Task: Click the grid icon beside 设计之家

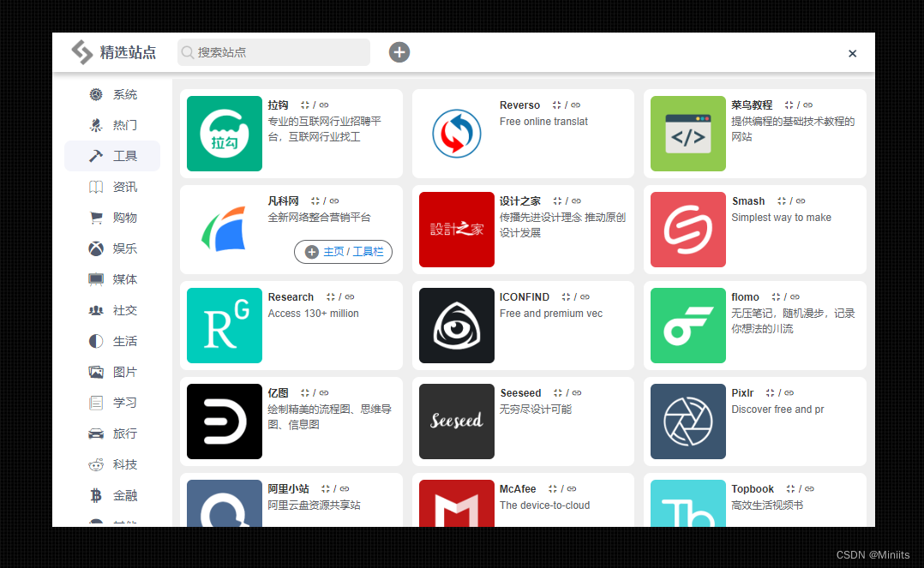Action: (557, 201)
